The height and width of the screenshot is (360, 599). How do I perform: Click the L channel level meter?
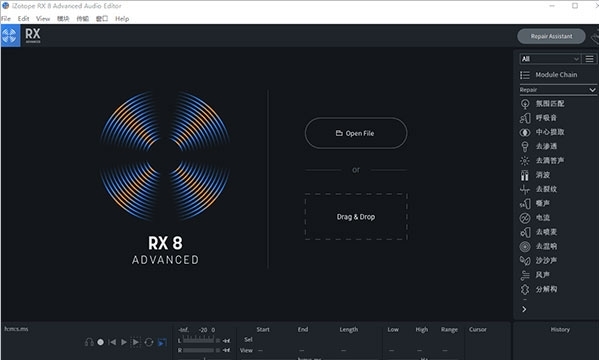(x=198, y=341)
